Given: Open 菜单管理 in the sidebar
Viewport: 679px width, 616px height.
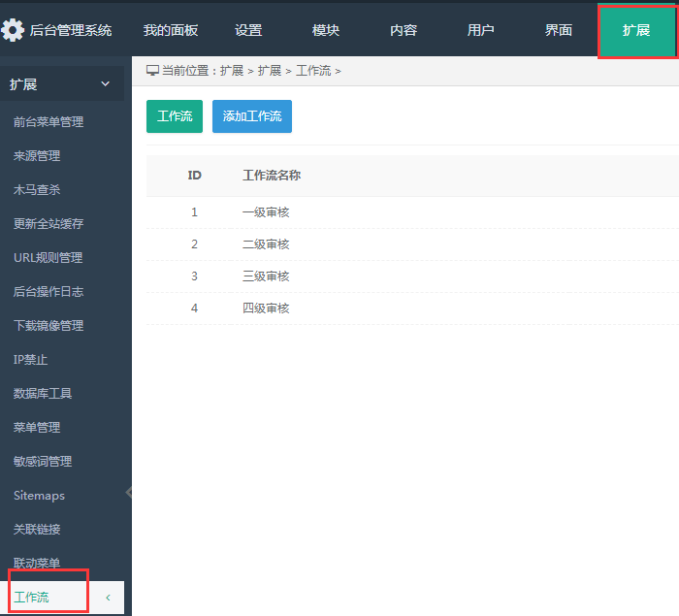Looking at the screenshot, I should click(37, 428).
